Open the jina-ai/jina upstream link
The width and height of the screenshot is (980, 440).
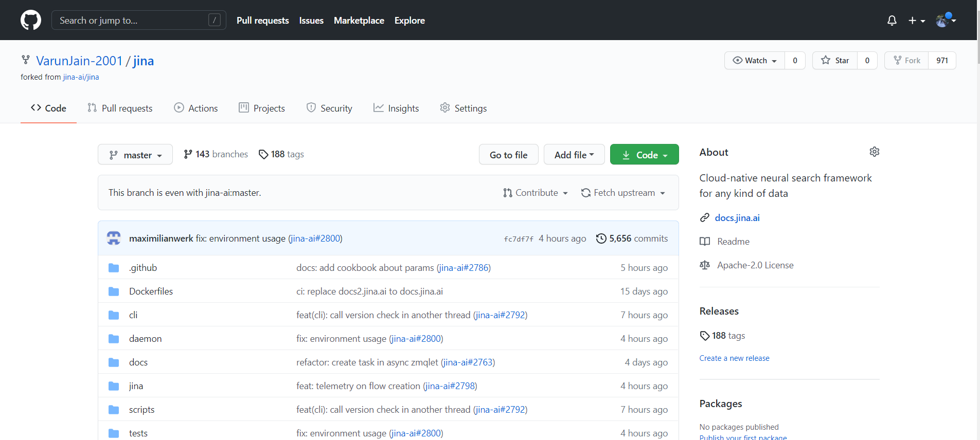[x=81, y=77]
